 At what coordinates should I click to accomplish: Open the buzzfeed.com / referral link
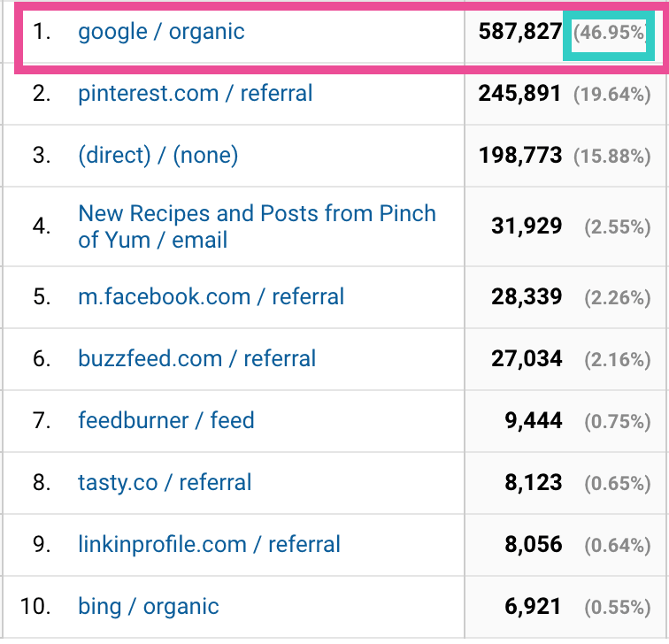click(196, 358)
